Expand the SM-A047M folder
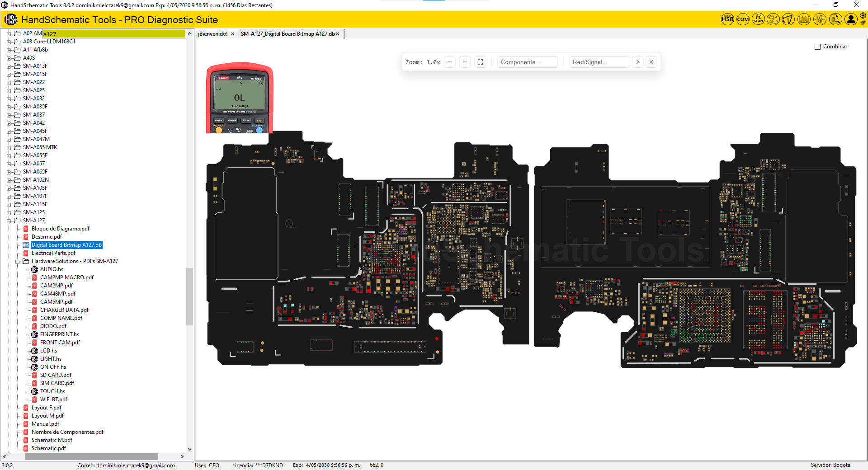 (x=9, y=140)
